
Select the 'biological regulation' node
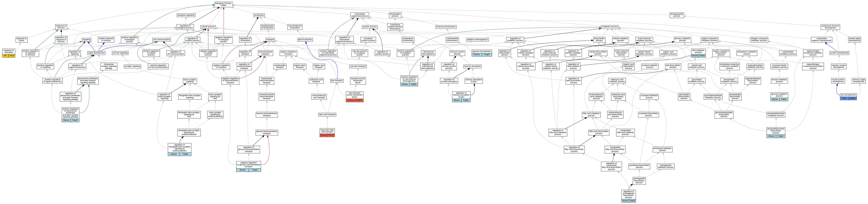point(186,15)
